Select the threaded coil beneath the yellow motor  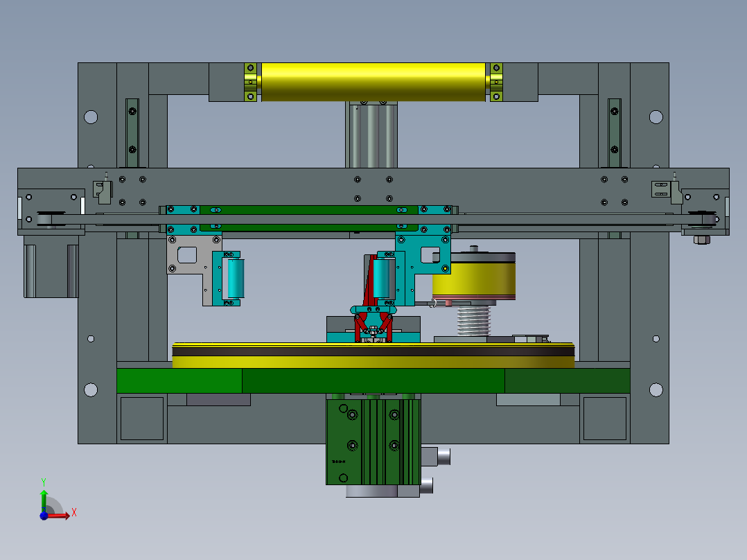coord(473,321)
